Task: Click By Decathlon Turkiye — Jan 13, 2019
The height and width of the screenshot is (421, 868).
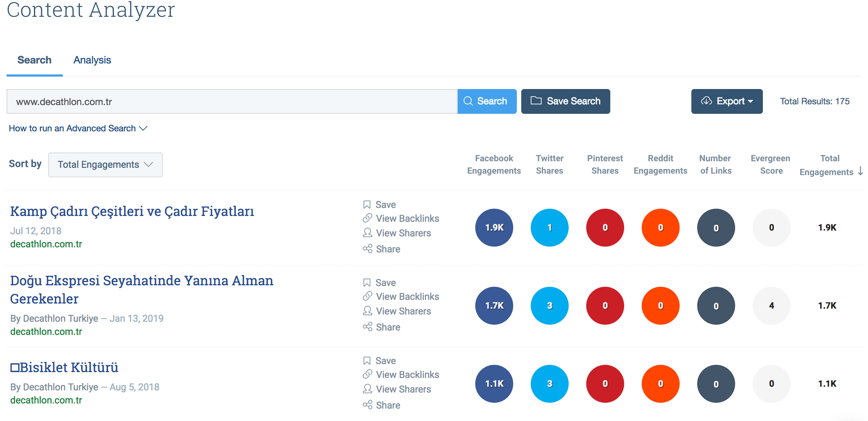Action: (87, 318)
